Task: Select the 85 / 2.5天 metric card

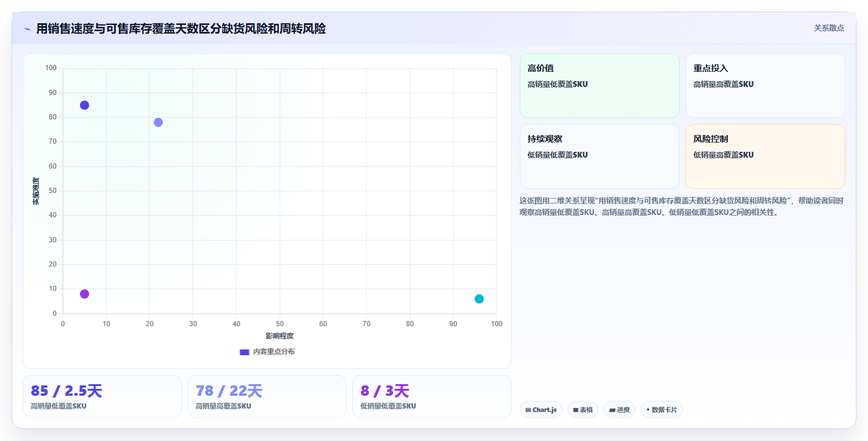Action: click(x=103, y=396)
